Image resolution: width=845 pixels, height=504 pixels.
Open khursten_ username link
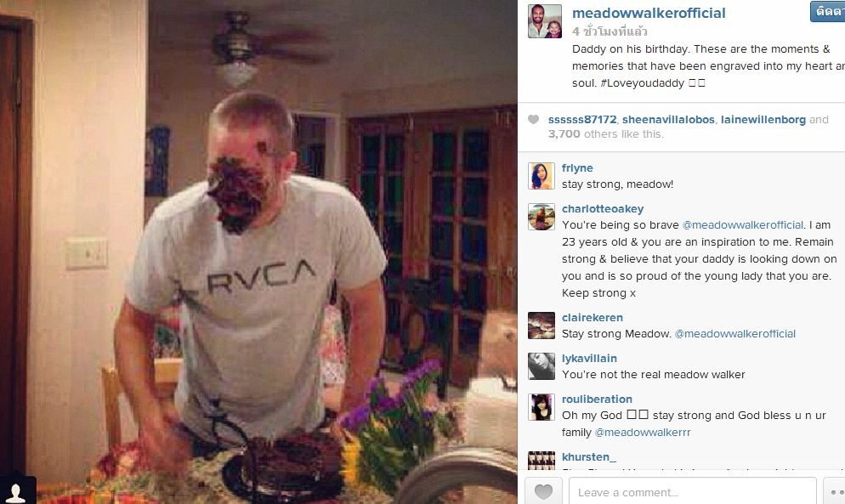coord(588,456)
